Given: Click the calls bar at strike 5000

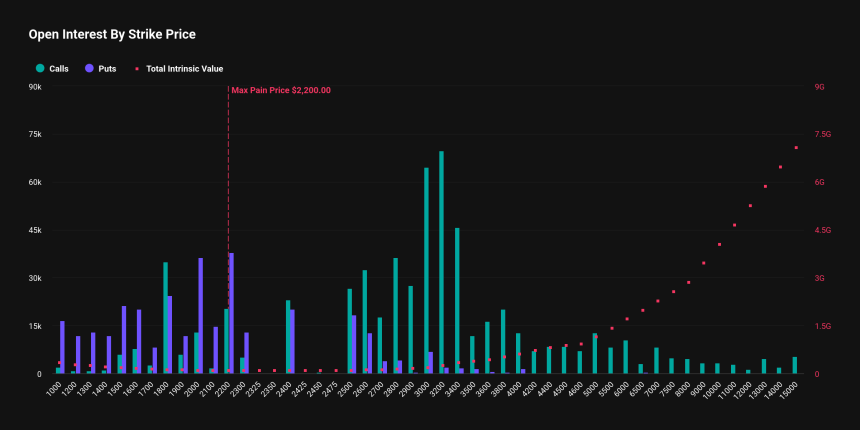Looking at the screenshot, I should (595, 353).
